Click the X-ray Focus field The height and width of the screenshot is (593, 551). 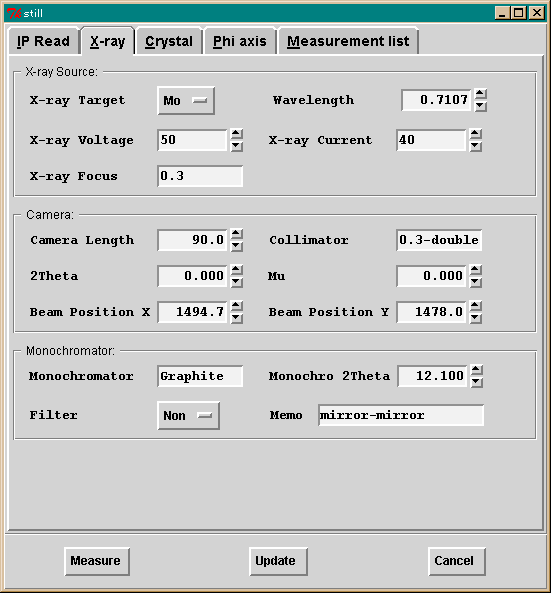point(200,176)
